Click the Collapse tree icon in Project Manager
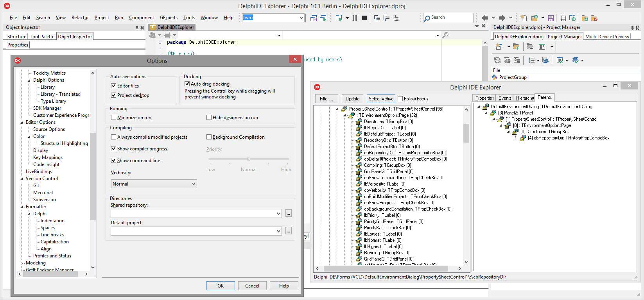This screenshot has width=644, height=300. [517, 60]
